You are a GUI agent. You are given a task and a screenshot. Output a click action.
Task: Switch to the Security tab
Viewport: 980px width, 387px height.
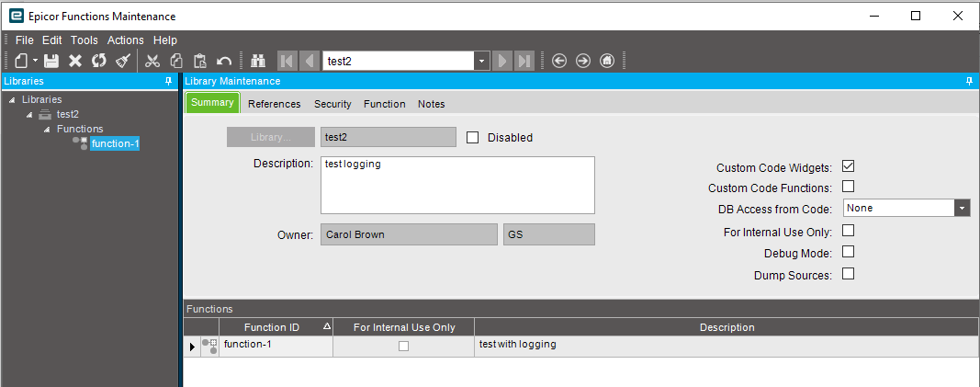[332, 105]
